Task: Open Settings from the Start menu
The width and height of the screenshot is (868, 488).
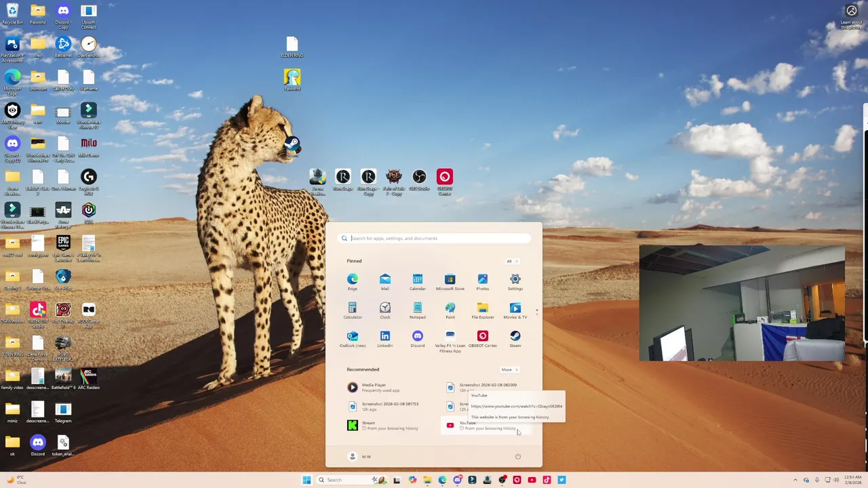Action: click(515, 282)
